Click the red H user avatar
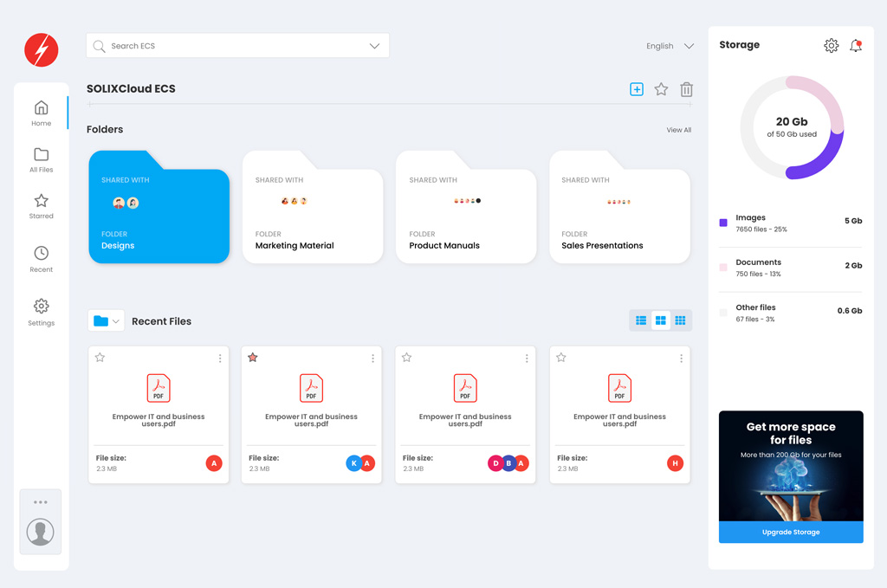The width and height of the screenshot is (887, 588). click(675, 463)
